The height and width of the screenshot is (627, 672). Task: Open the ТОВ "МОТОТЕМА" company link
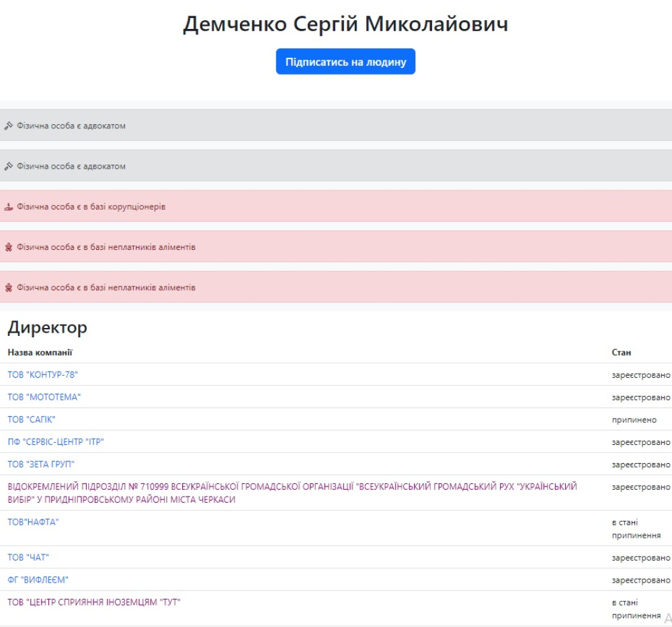[44, 397]
